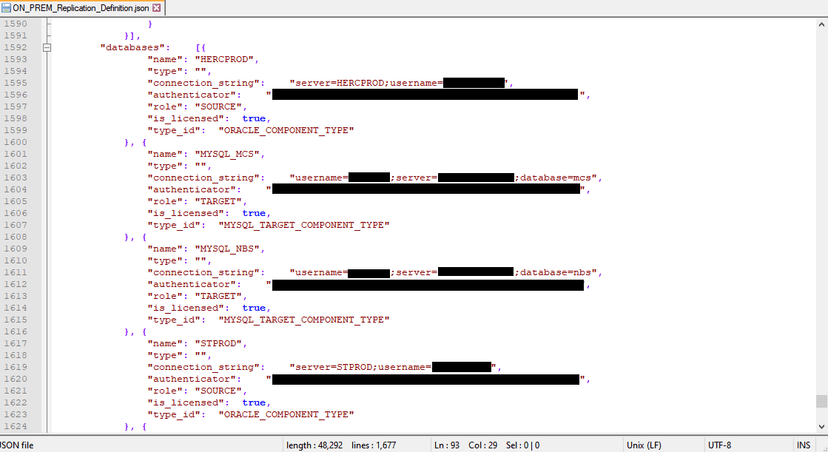Click the JSON file type status entry
The height and width of the screenshot is (452, 828).
16,445
